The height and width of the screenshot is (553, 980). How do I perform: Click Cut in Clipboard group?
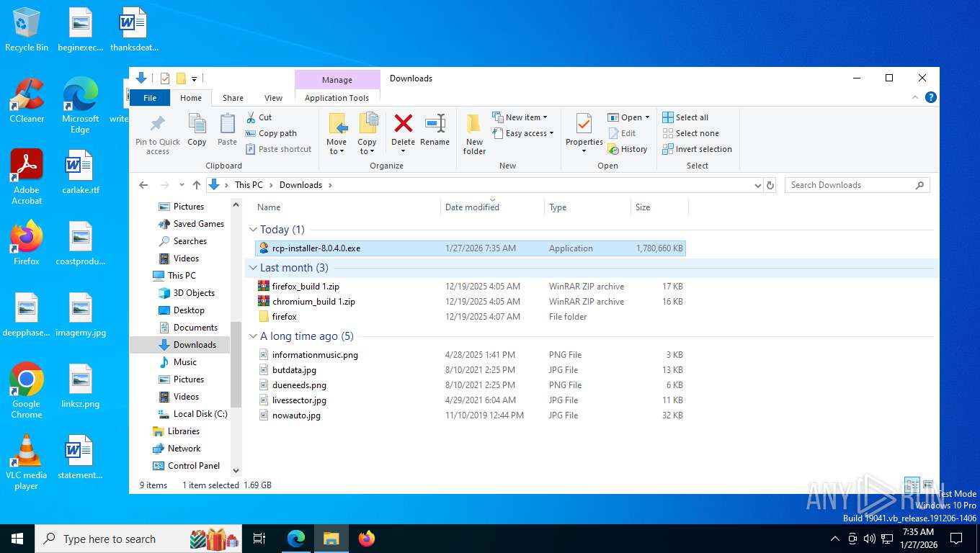pos(259,117)
